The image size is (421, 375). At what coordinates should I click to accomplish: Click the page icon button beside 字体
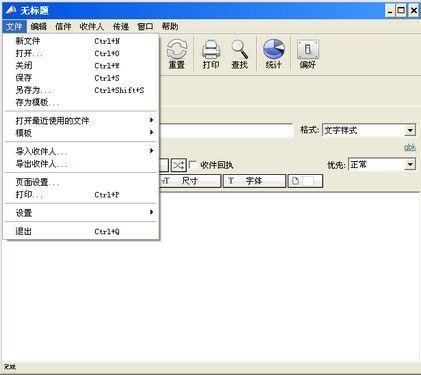305,181
